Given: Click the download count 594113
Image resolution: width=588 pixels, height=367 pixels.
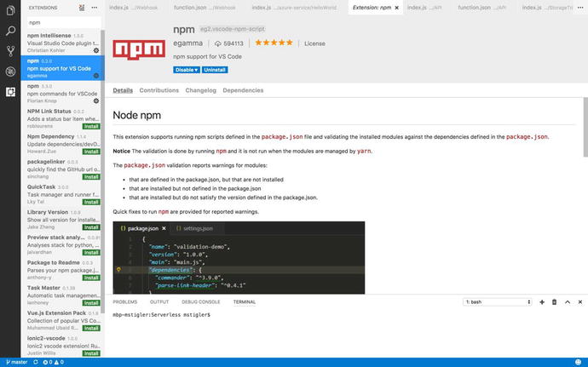Looking at the screenshot, I should point(229,43).
